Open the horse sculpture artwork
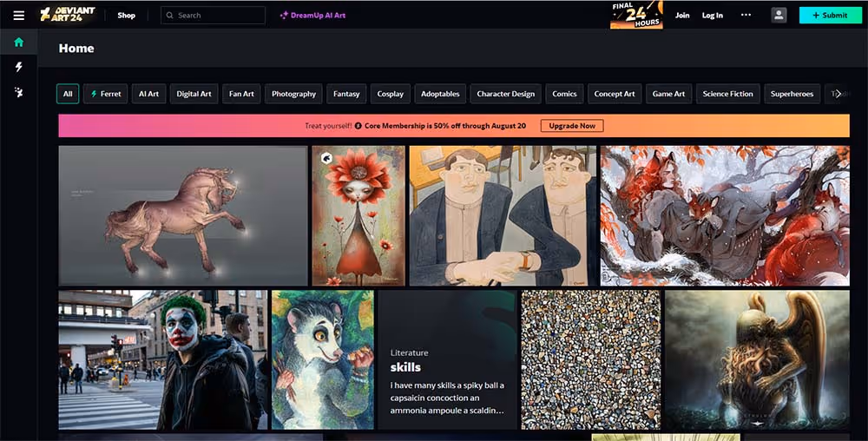The image size is (868, 441). tap(182, 216)
